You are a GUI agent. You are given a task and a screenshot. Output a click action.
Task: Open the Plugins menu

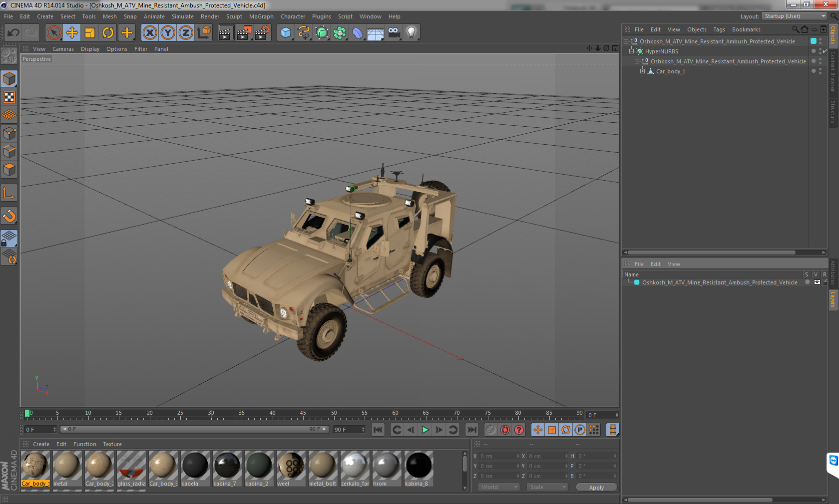(321, 16)
